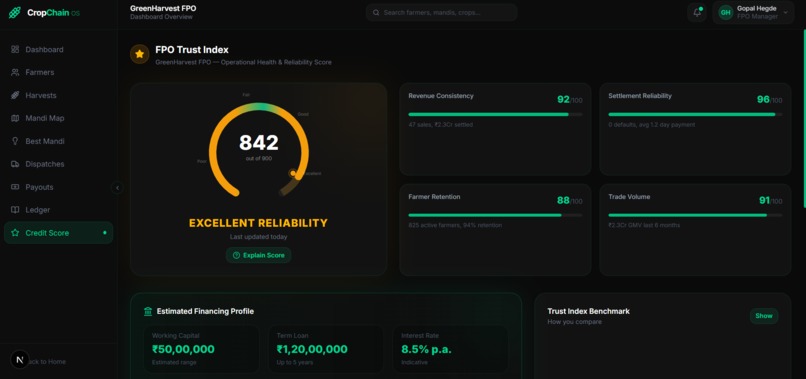Viewport: 806px width, 379px height.
Task: Open notifications bell icon
Action: (697, 13)
